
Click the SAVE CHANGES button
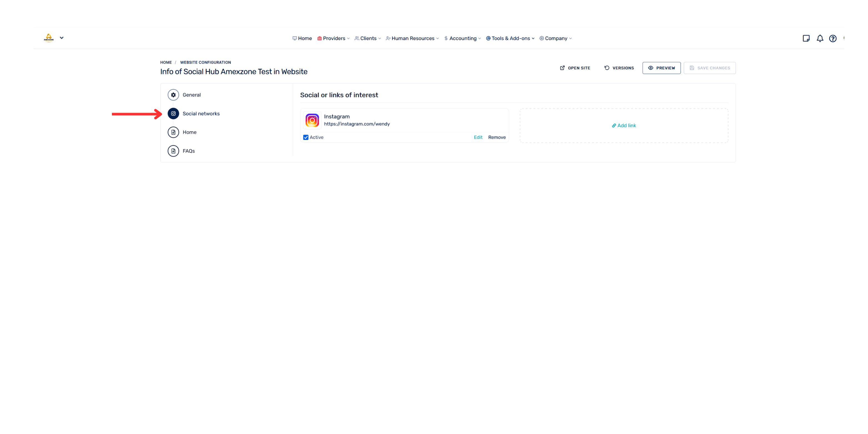pos(710,68)
